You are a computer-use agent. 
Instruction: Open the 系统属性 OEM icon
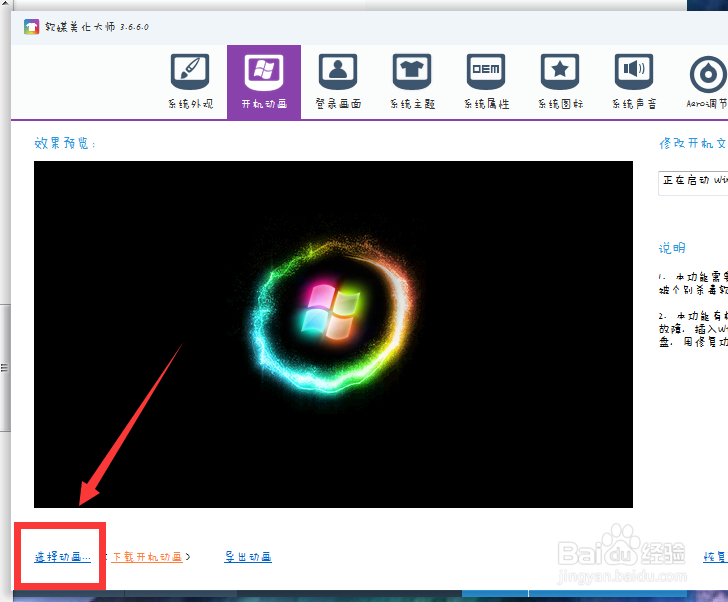point(486,72)
